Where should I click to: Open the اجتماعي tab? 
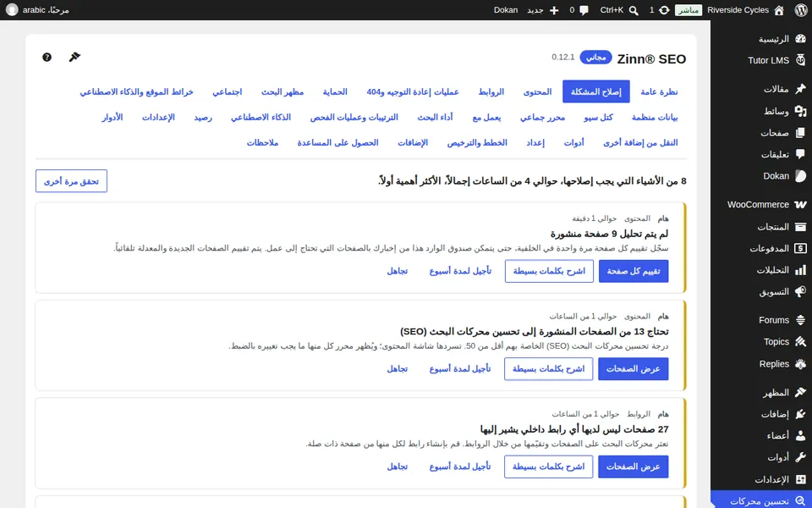[x=228, y=91]
